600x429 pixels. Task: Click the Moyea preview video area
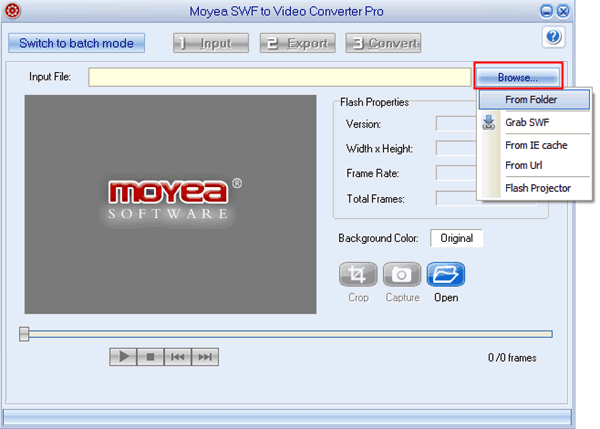tap(171, 204)
